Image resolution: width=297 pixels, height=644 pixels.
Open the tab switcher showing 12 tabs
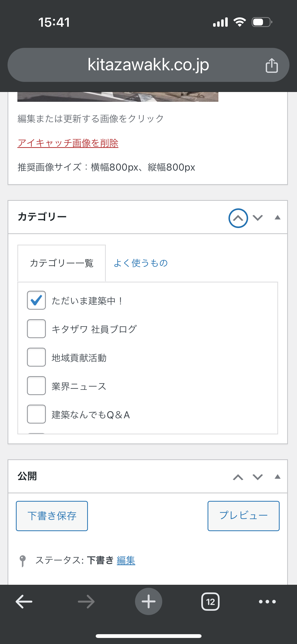(210, 602)
